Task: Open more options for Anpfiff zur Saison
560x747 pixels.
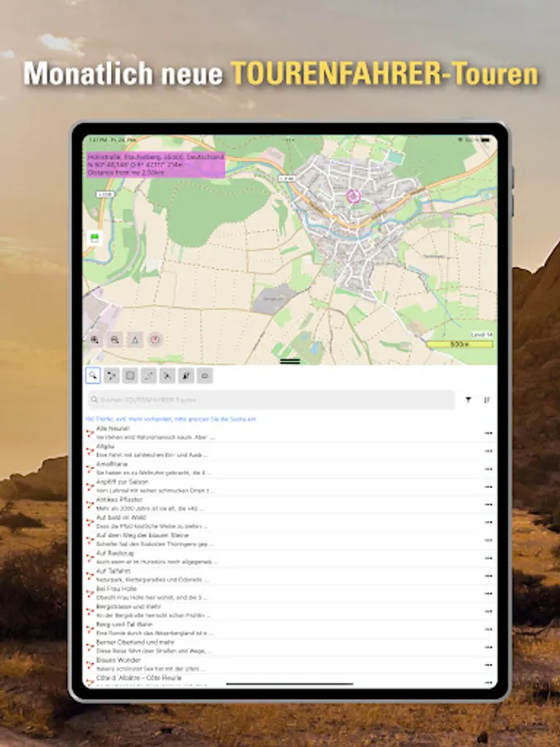Action: pos(488,487)
